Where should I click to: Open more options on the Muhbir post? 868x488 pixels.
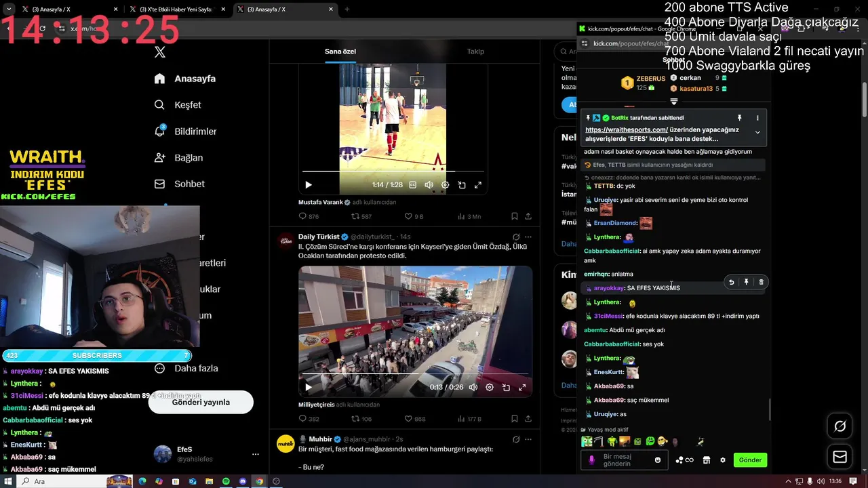[x=528, y=439]
